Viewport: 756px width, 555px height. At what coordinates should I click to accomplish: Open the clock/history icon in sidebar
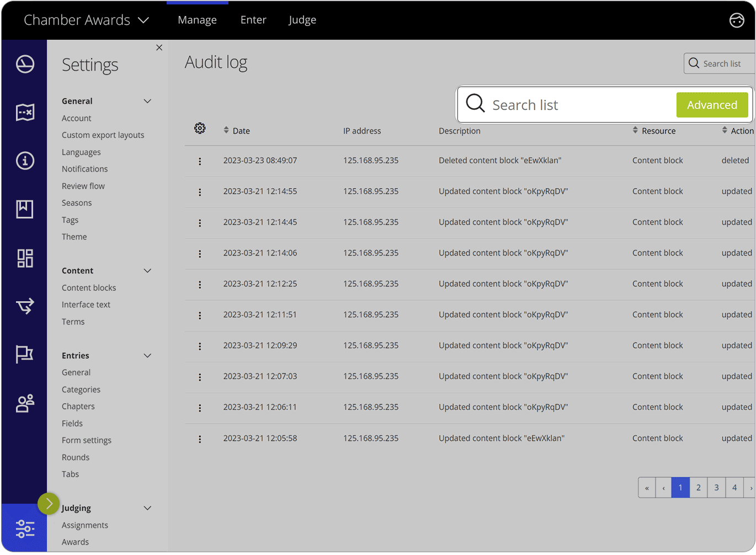point(24,63)
